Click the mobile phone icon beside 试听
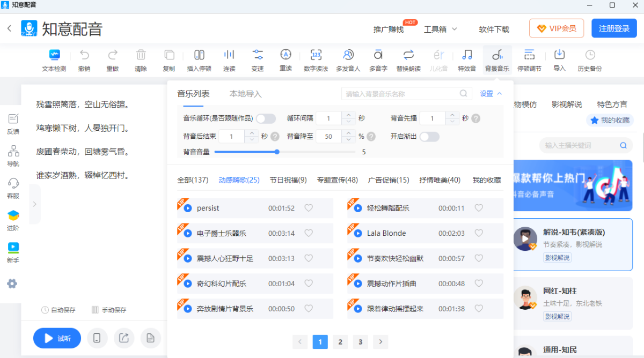The width and height of the screenshot is (644, 358). 97,338
